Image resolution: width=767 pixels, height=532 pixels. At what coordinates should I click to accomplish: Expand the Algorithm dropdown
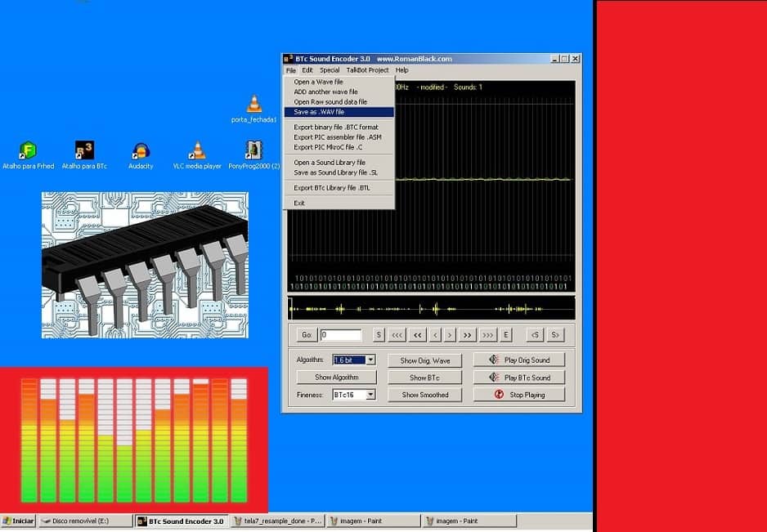point(370,360)
